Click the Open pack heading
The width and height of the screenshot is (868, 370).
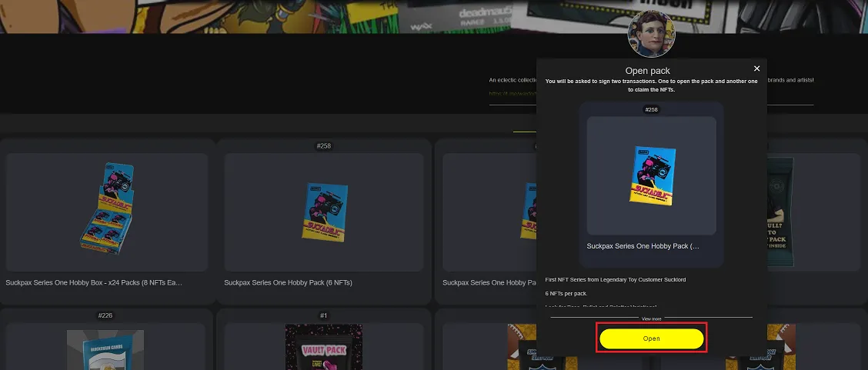tap(647, 71)
